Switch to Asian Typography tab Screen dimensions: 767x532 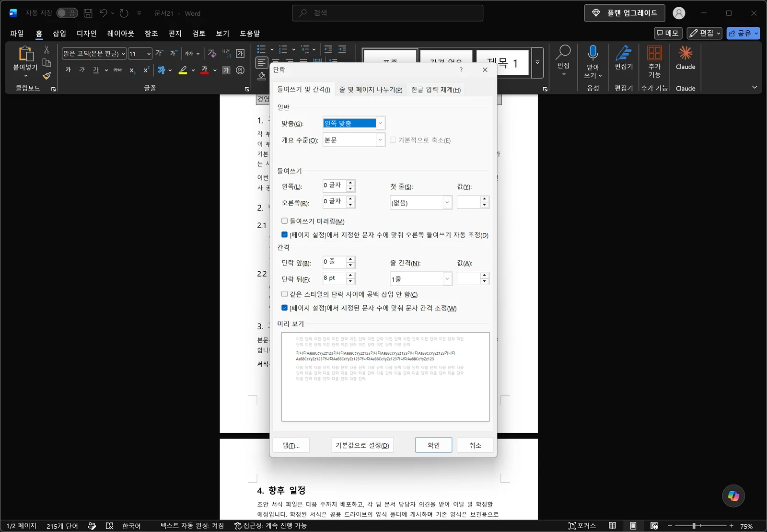click(x=435, y=90)
